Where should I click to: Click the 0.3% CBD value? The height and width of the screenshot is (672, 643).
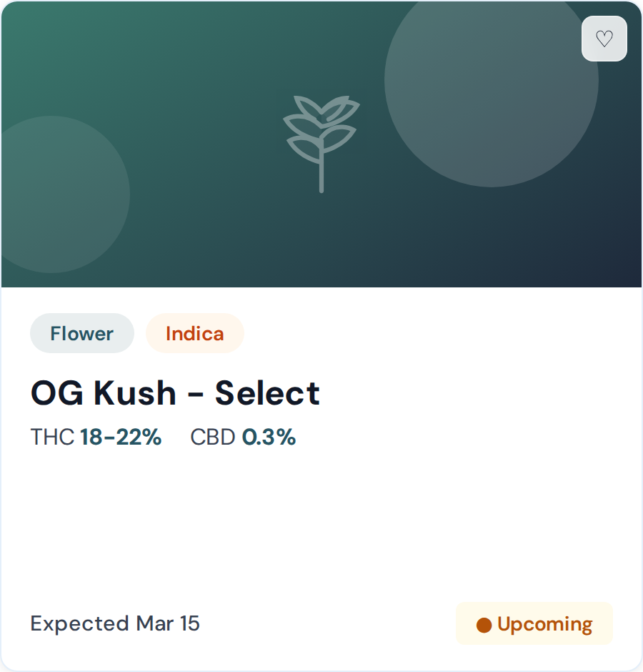click(269, 437)
